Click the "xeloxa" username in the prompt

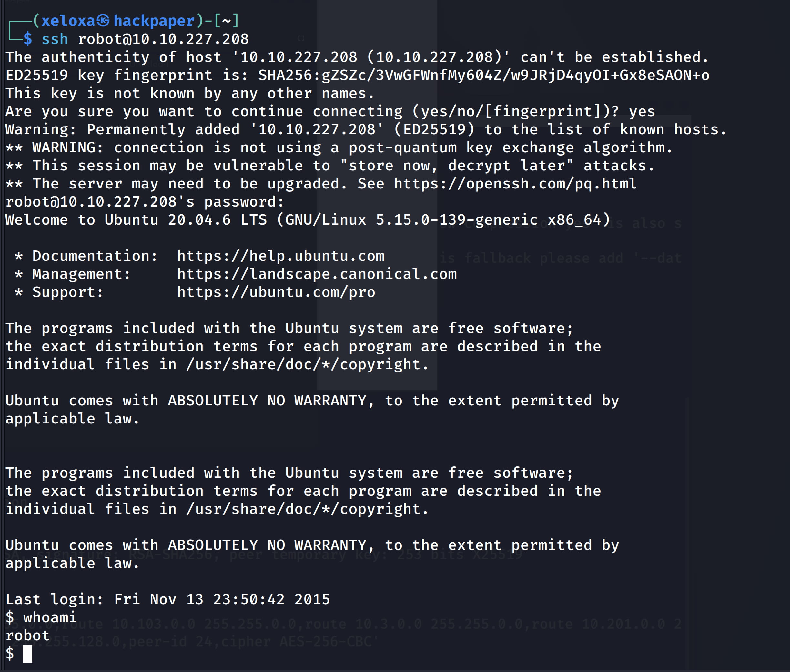coord(68,21)
